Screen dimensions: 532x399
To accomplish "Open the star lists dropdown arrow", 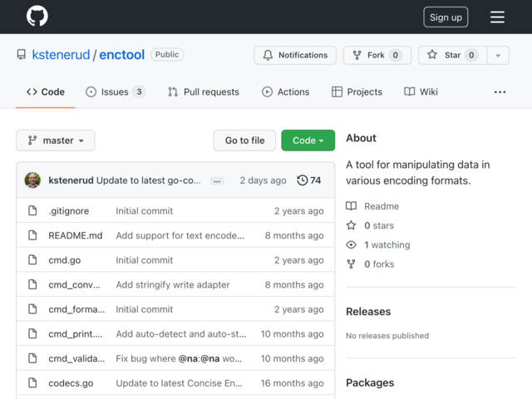I will 498,55.
